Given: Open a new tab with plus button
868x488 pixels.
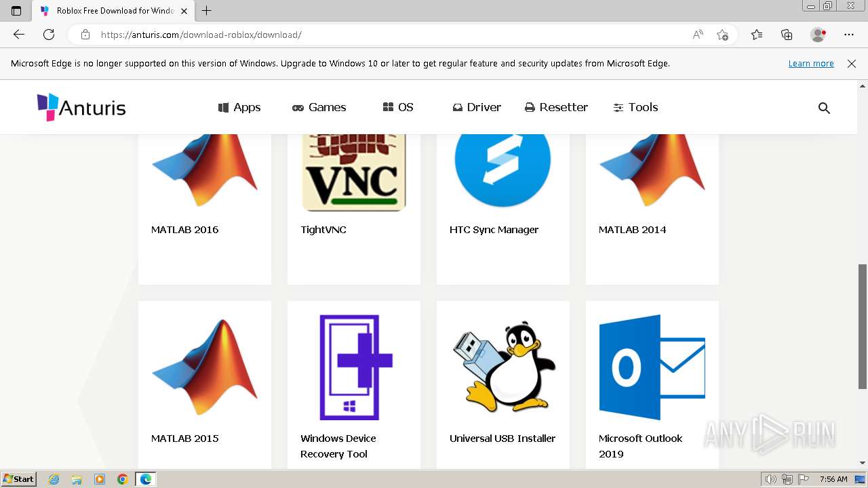Looking at the screenshot, I should point(207,11).
